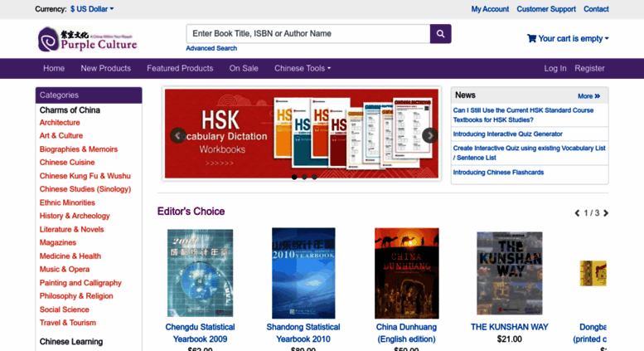Image resolution: width=644 pixels, height=351 pixels.
Task: Open Social Science category
Action: click(x=64, y=310)
